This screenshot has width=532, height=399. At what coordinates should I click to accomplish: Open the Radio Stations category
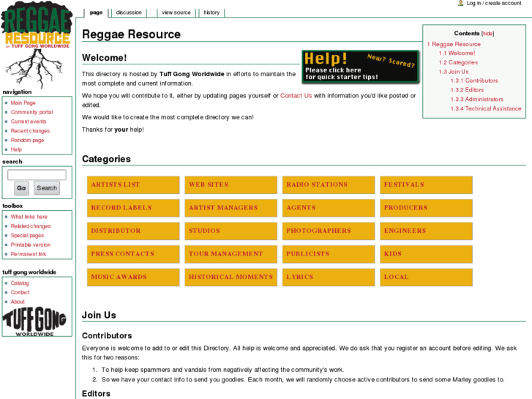[329, 184]
